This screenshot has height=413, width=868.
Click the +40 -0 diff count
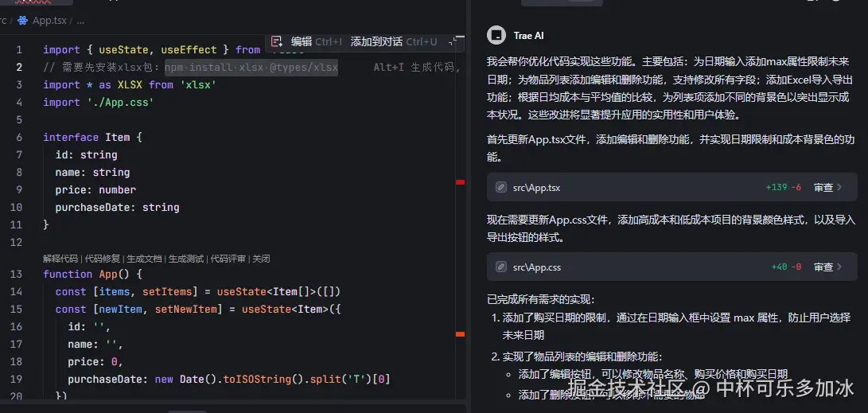coord(787,267)
